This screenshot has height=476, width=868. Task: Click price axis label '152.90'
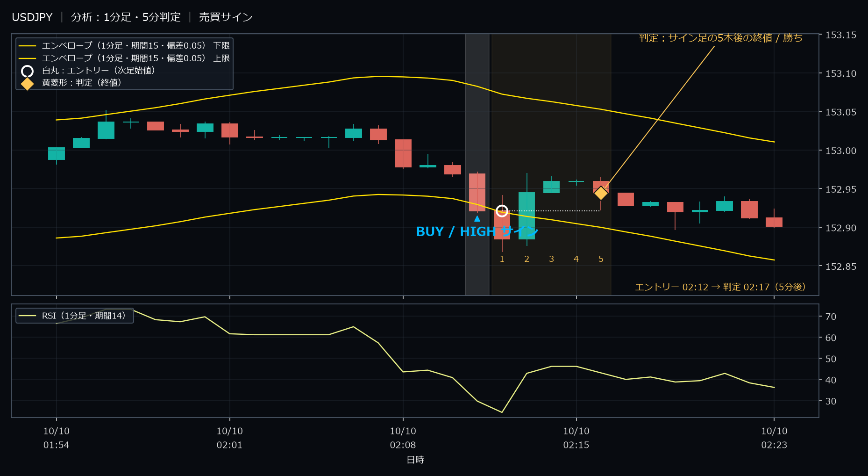point(841,228)
